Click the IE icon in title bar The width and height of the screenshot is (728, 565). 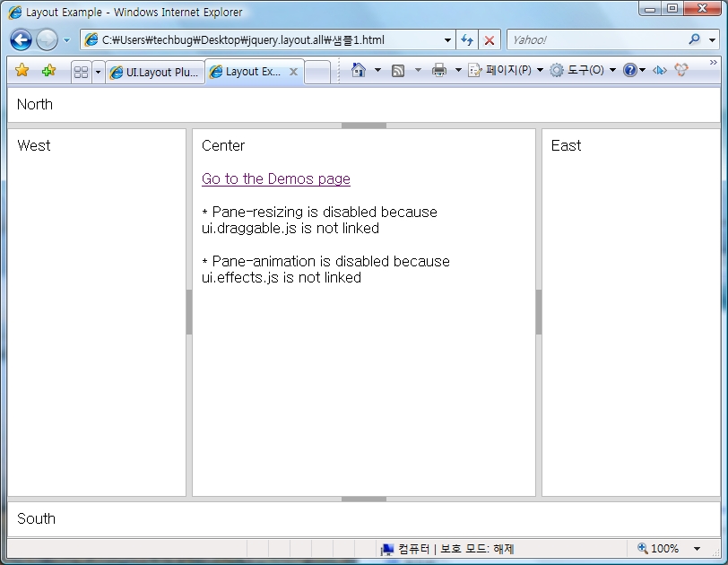(x=15, y=12)
